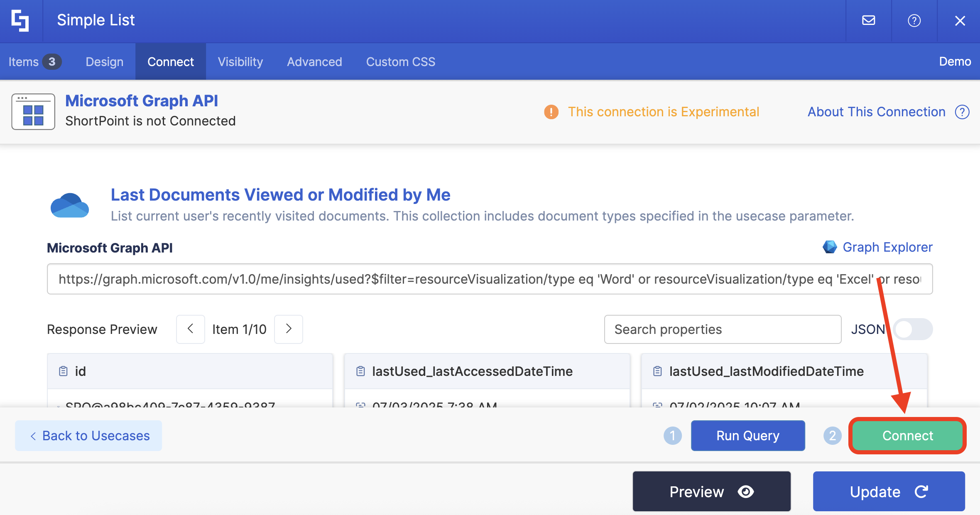Click the ShortPoint logo icon

pyautogui.click(x=20, y=21)
